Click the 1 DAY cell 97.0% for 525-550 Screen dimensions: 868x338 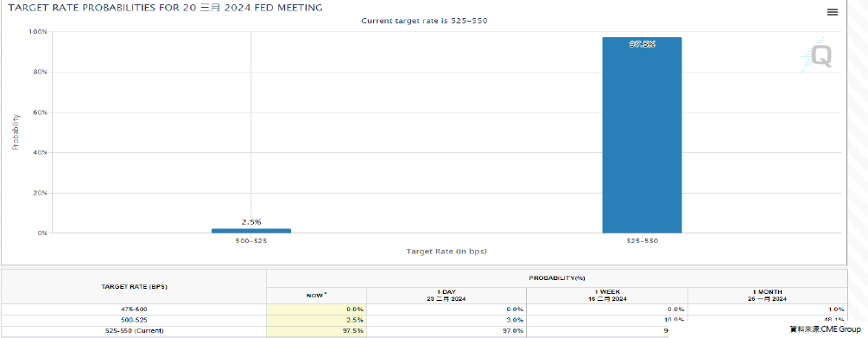[447, 331]
